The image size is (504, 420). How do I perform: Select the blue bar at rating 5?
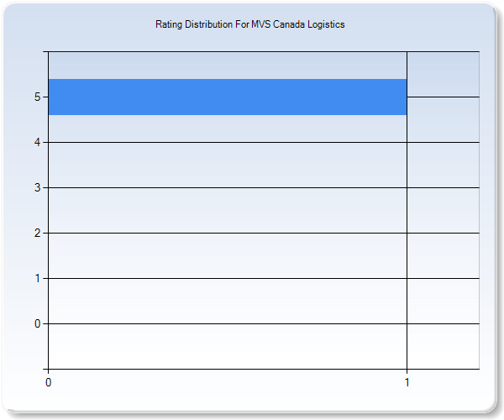point(227,97)
